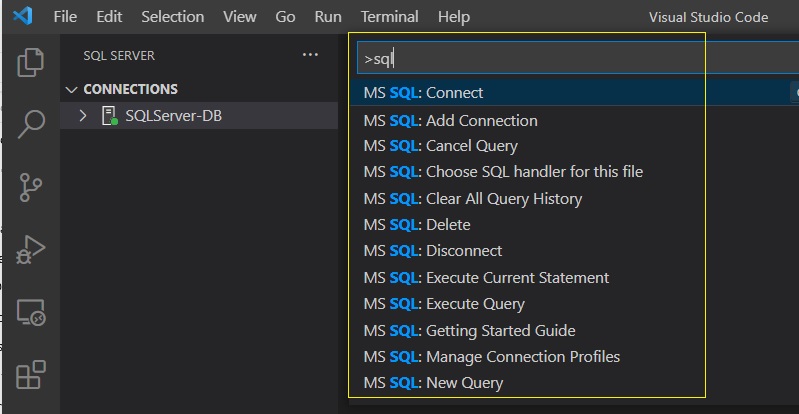Open the Extensions view
Image resolution: width=799 pixels, height=414 pixels.
[x=31, y=375]
